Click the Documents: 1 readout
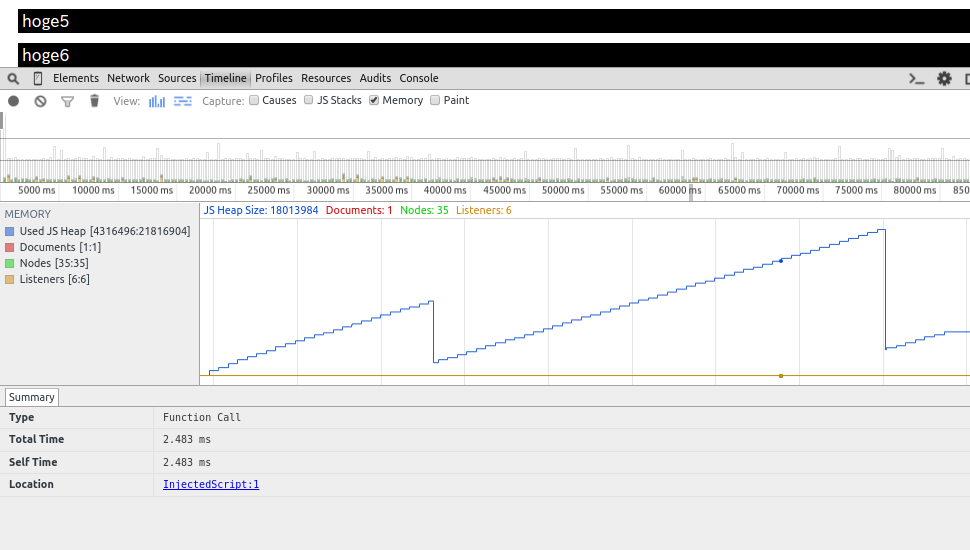Image resolution: width=970 pixels, height=550 pixels. tap(359, 210)
